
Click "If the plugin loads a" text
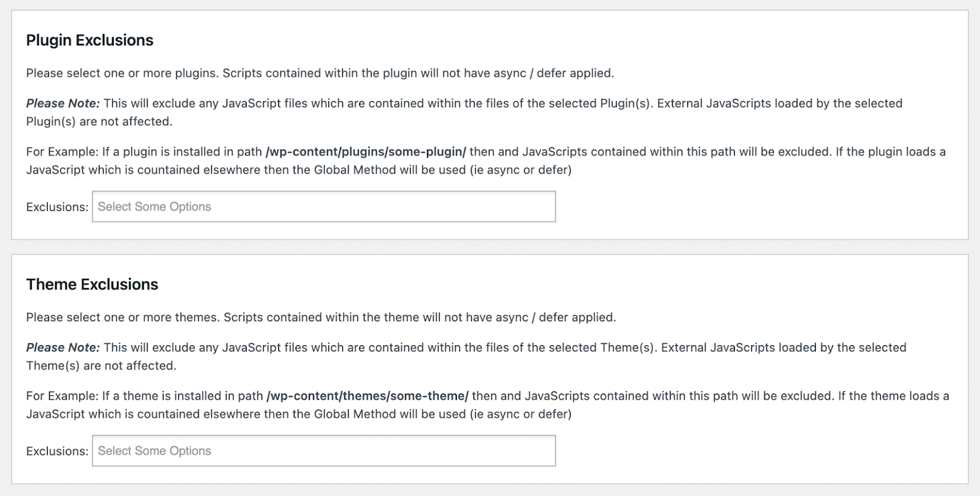click(x=891, y=152)
